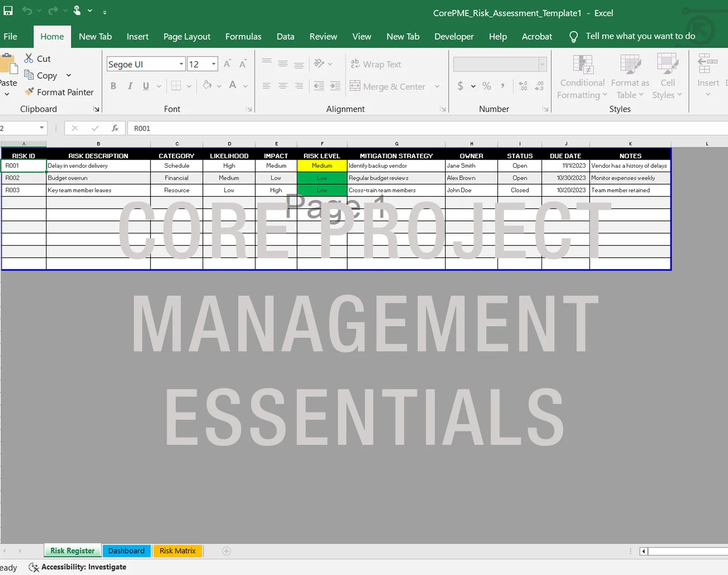Open Cell Styles gallery

pyautogui.click(x=667, y=76)
